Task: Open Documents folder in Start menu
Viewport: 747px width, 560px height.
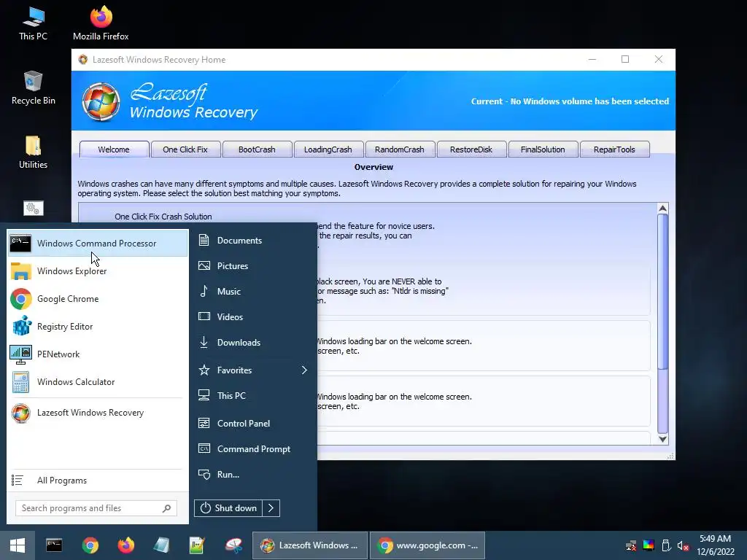Action: [x=254, y=241]
